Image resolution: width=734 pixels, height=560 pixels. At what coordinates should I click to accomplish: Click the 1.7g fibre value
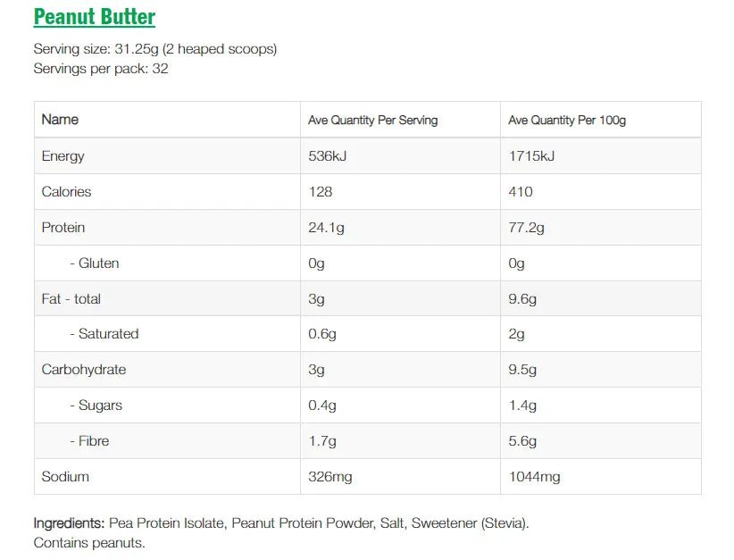click(321, 441)
